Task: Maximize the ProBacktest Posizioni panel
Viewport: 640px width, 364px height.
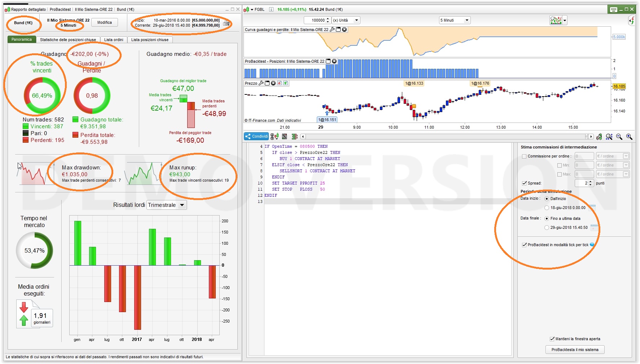Action: [x=328, y=61]
